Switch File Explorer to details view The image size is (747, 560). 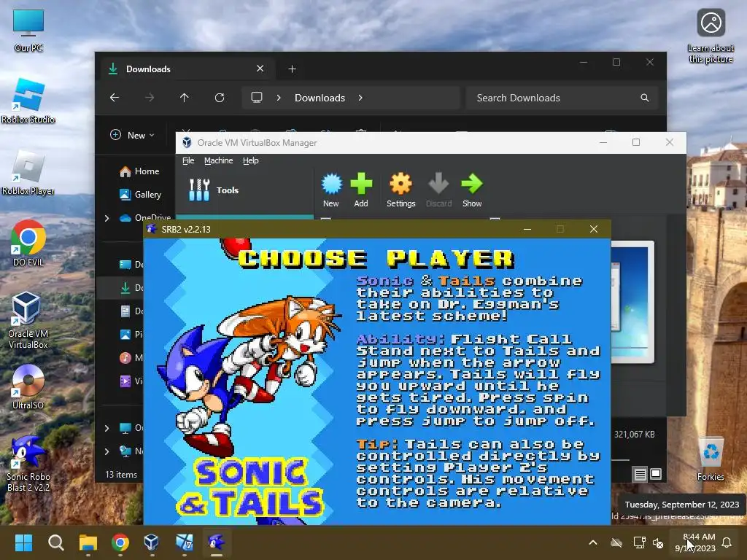pyautogui.click(x=640, y=474)
